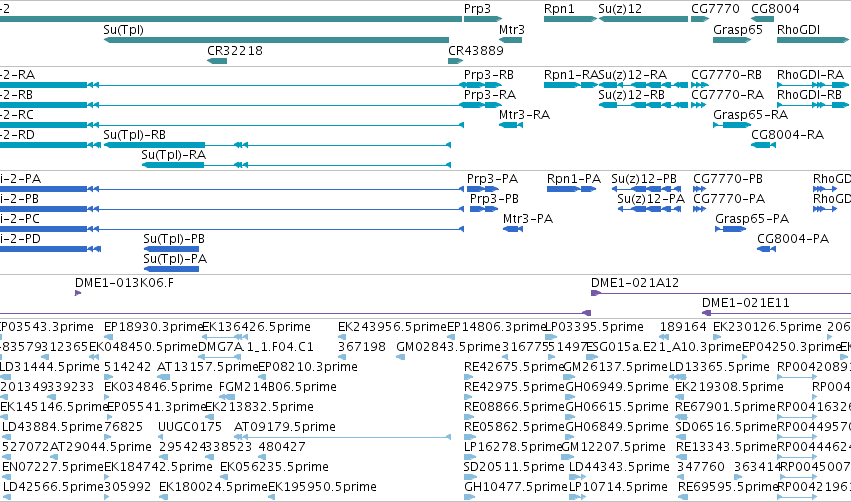The width and height of the screenshot is (851, 502).
Task: Open the CG7770-RB transcript
Action: (x=726, y=75)
